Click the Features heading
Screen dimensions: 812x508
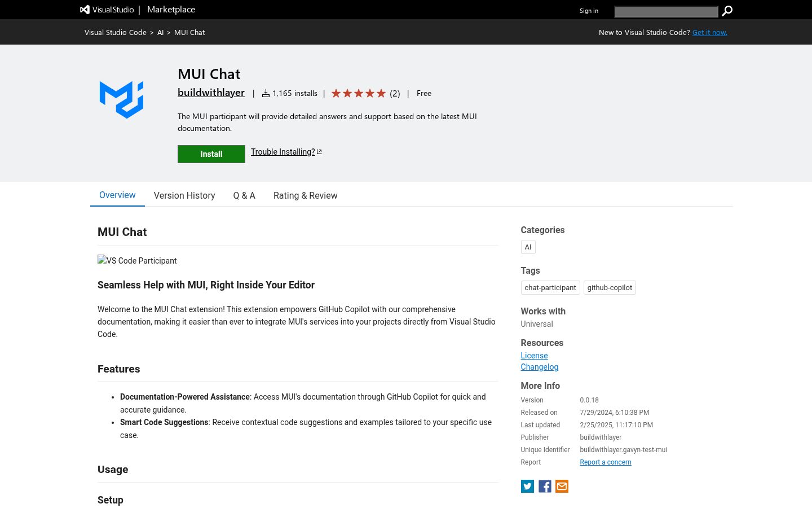119,369
